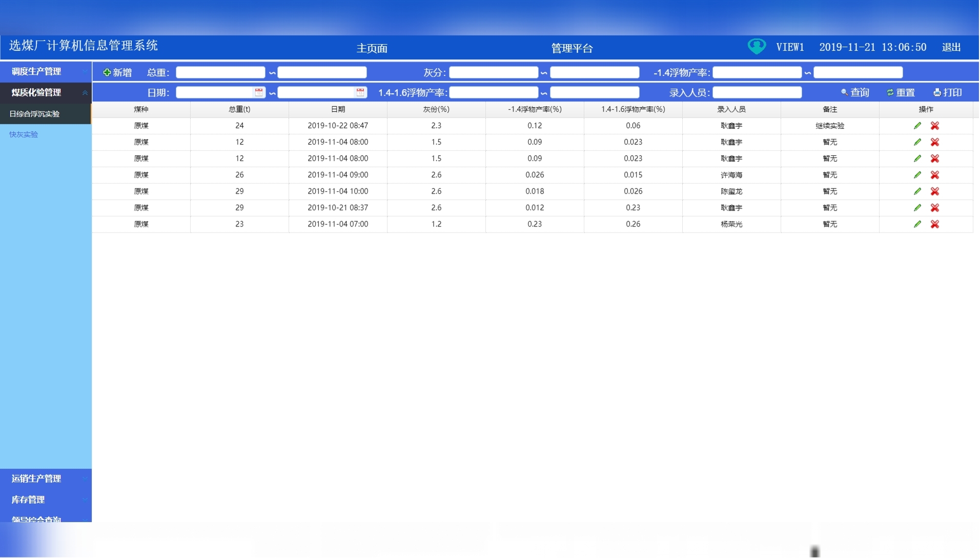Click the green pencil edit icon in first row
980x558 pixels.
[x=918, y=126]
